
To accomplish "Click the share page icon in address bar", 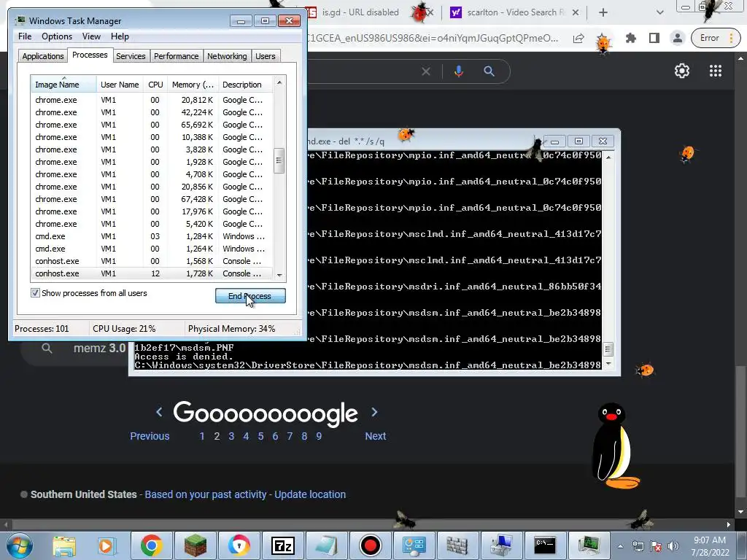I will [x=578, y=38].
